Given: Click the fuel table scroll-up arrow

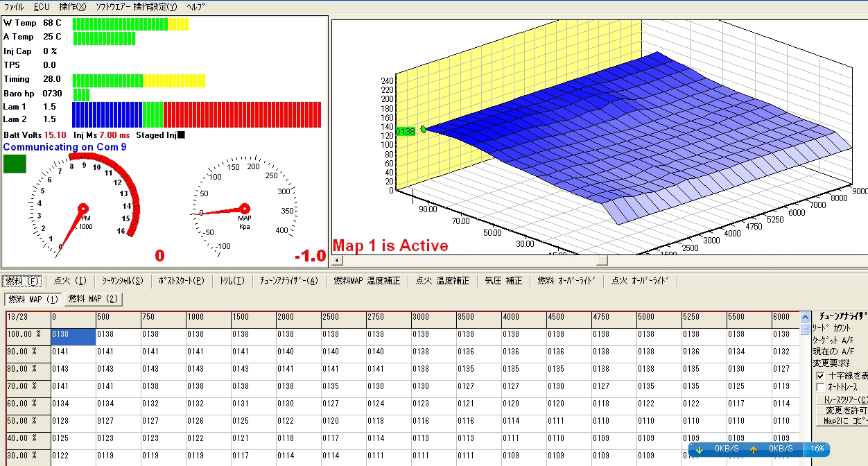Looking at the screenshot, I should pos(804,316).
